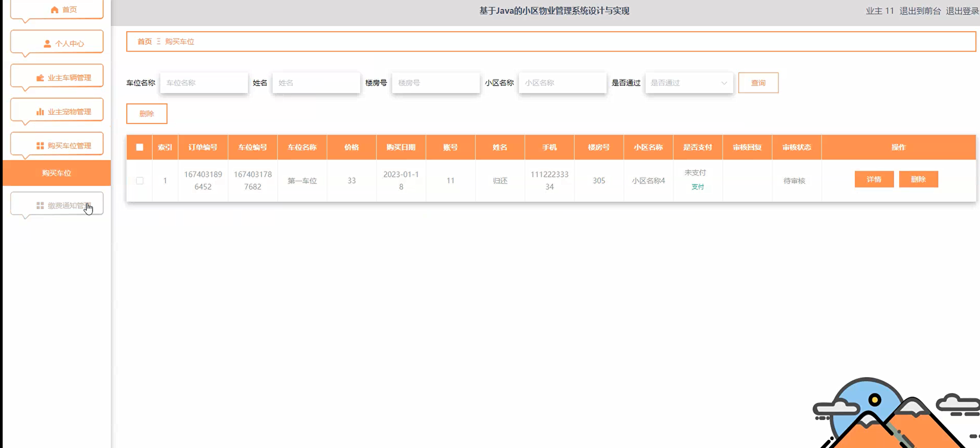Click the grid icon for 购买车位管理
Viewport: 980px width, 448px height.
(x=40, y=146)
